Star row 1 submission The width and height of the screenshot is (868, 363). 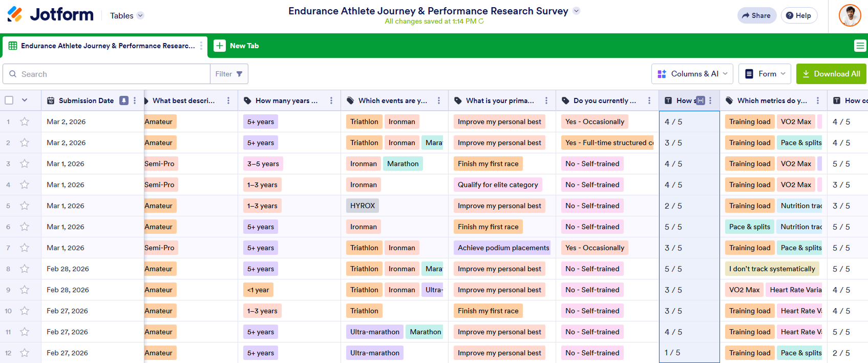(x=25, y=122)
